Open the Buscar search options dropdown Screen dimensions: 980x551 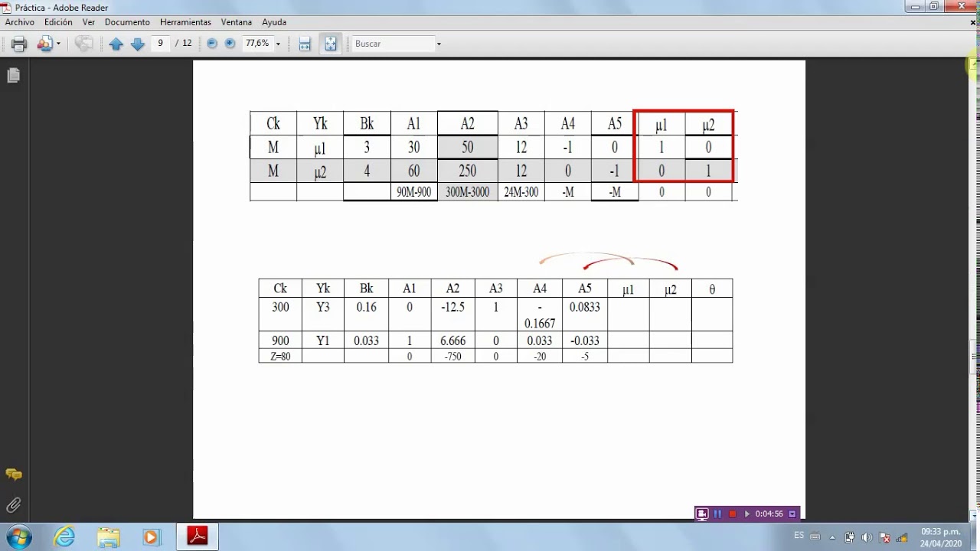coord(439,44)
